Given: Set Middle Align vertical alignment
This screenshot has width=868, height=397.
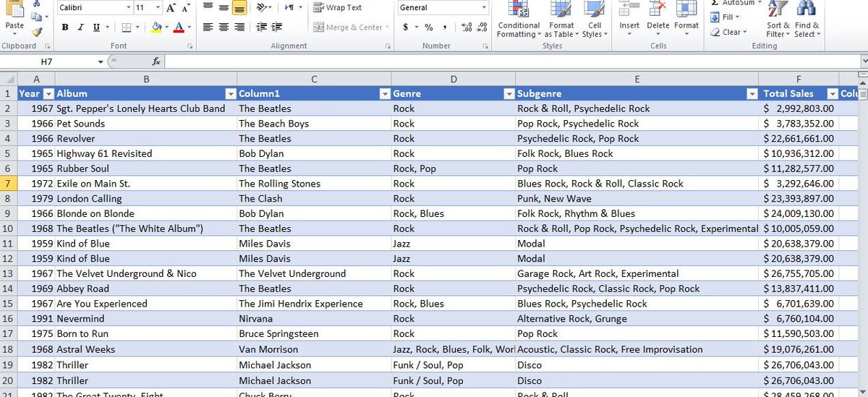Looking at the screenshot, I should [x=224, y=7].
